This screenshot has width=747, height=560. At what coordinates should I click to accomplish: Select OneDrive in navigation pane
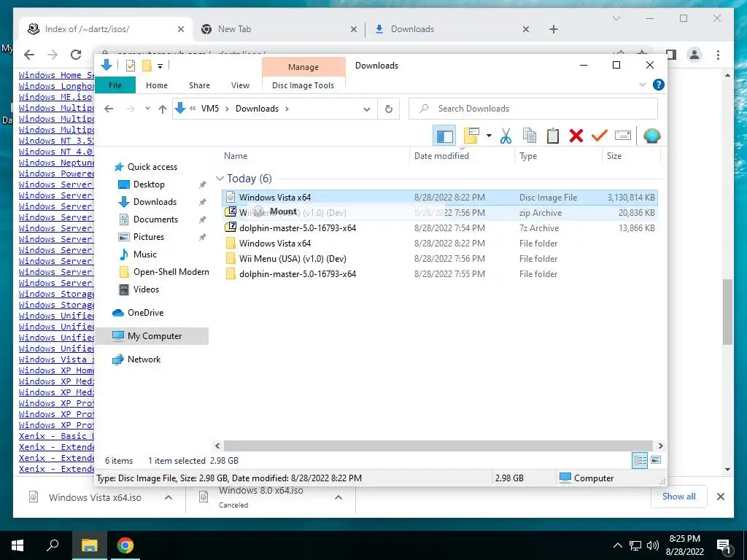click(145, 313)
